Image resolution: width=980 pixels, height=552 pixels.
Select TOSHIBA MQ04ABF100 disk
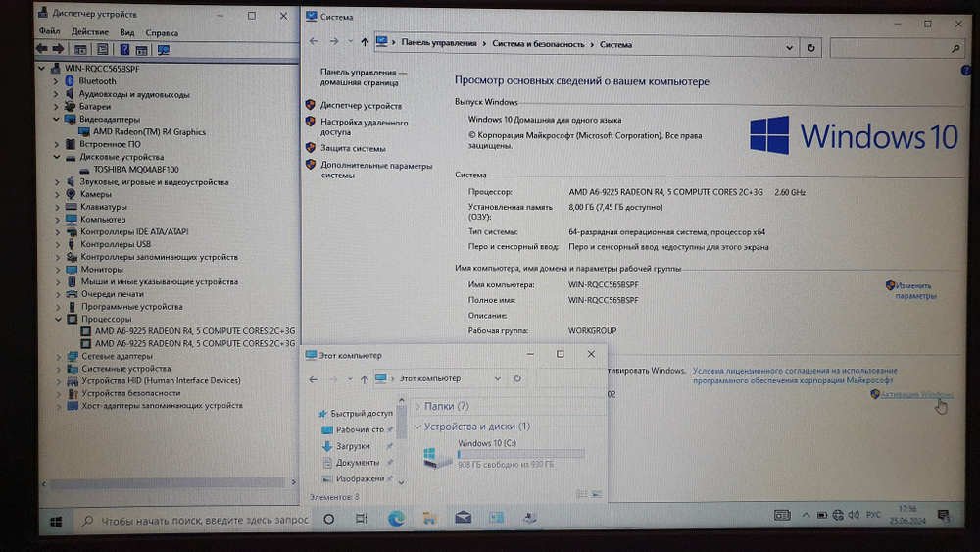[135, 170]
